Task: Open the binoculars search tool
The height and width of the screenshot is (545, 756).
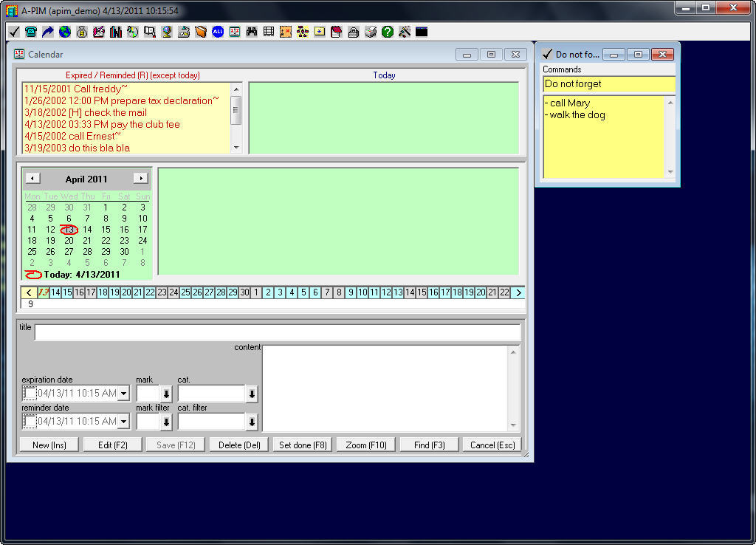Action: tap(252, 32)
